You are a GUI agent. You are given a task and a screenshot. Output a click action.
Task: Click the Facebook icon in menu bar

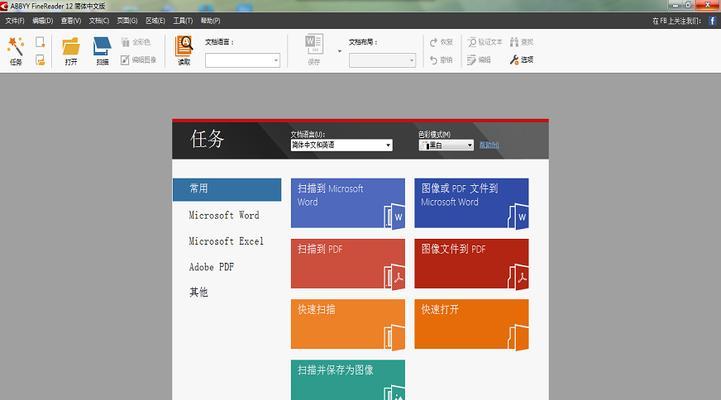click(x=712, y=21)
